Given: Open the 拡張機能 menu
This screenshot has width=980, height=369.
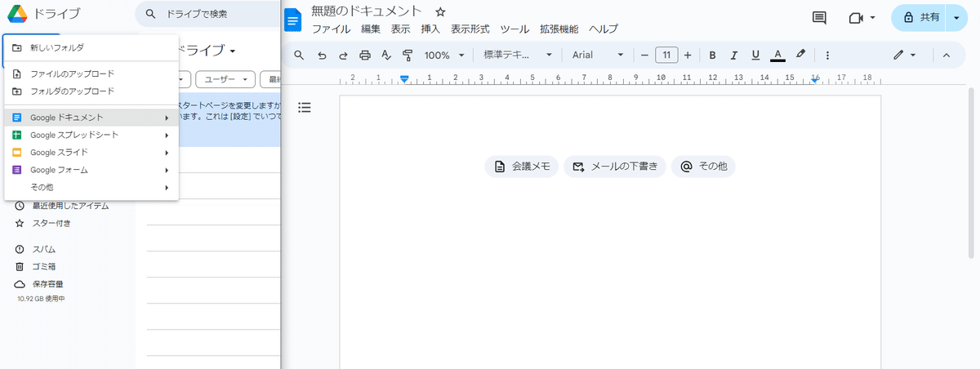Looking at the screenshot, I should pyautogui.click(x=559, y=29).
